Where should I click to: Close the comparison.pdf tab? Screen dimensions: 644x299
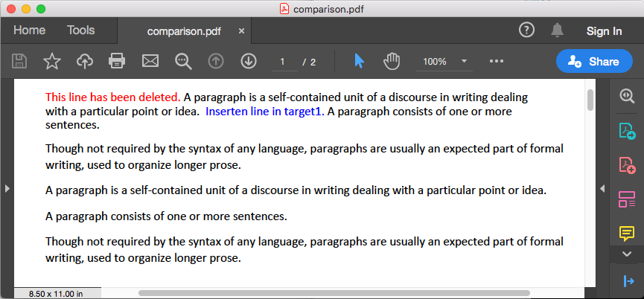click(241, 31)
